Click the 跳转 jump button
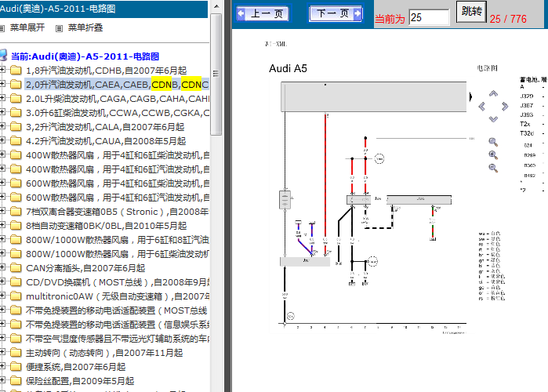This screenshot has width=548, height=392. click(x=471, y=12)
